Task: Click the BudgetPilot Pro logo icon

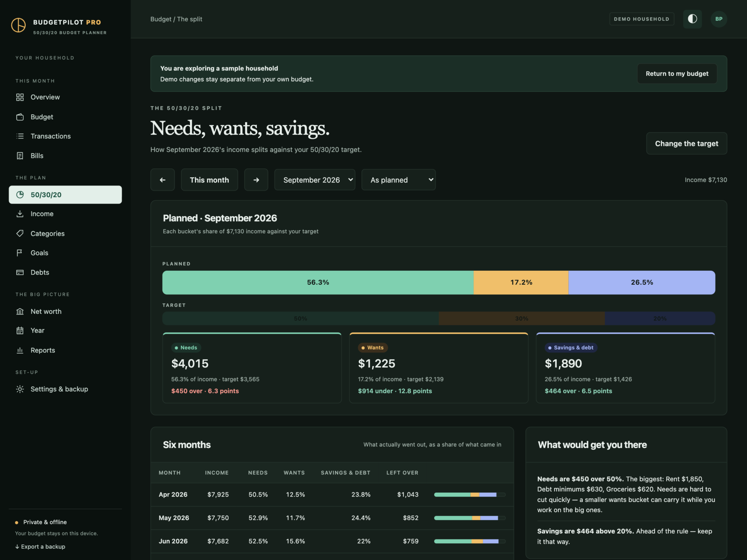Action: tap(18, 25)
